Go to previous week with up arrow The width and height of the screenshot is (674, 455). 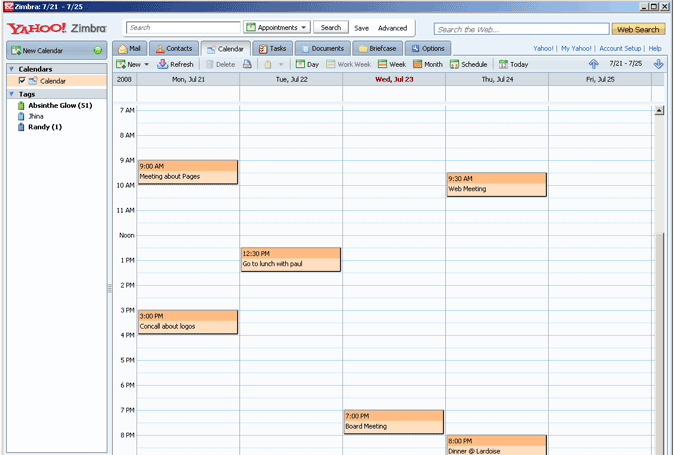pyautogui.click(x=594, y=64)
